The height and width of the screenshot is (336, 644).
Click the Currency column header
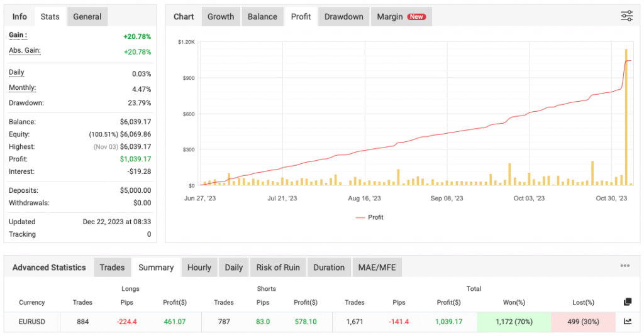(x=31, y=302)
